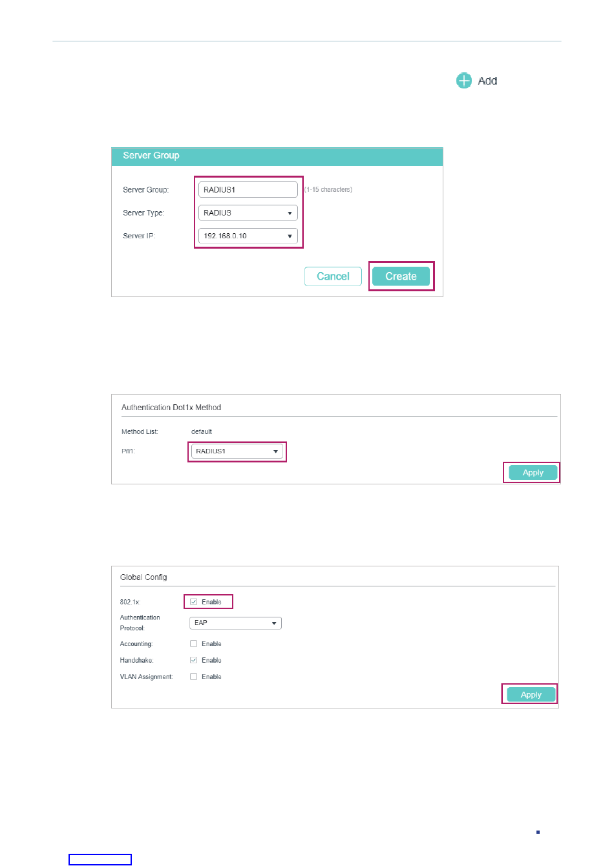This screenshot has width=614, height=868.
Task: Expand the Server IP dropdown arrow
Action: tap(290, 236)
